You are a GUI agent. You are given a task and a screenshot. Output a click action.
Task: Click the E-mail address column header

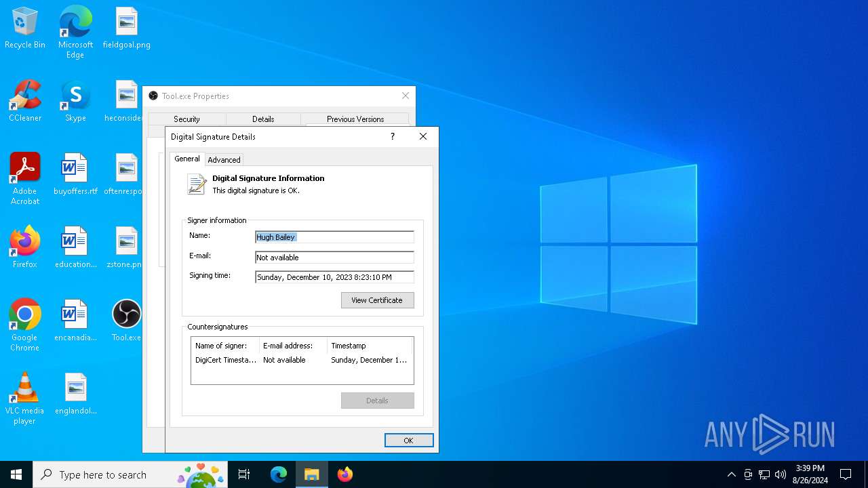[x=293, y=346]
